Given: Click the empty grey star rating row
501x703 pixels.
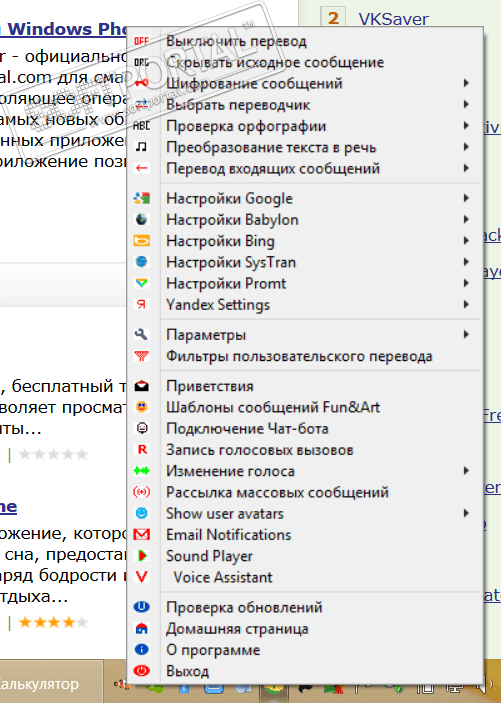Looking at the screenshot, I should [x=53, y=455].
